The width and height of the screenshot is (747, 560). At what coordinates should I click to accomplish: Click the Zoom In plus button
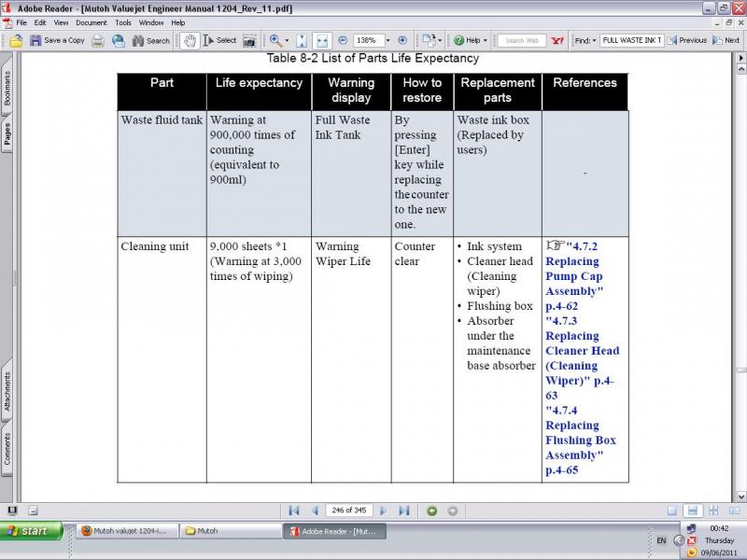click(402, 40)
